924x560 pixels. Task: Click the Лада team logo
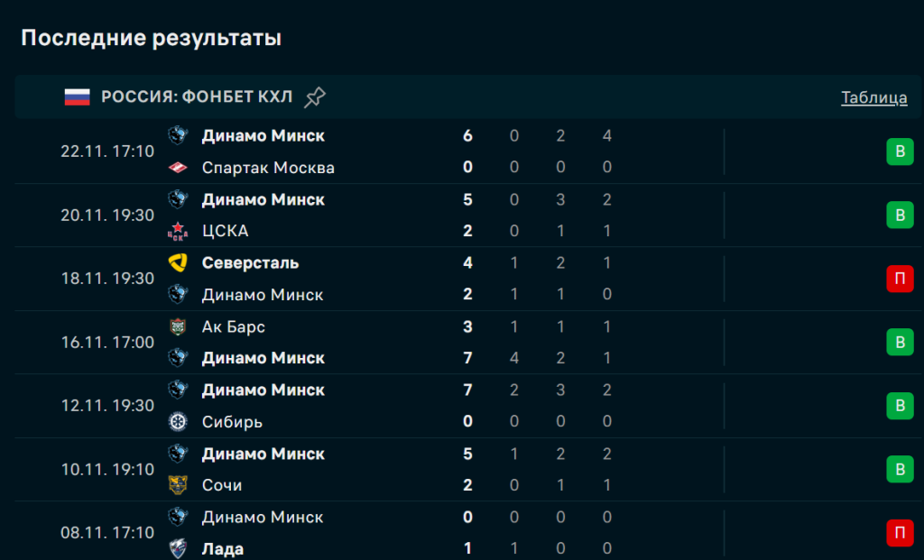pos(178,548)
